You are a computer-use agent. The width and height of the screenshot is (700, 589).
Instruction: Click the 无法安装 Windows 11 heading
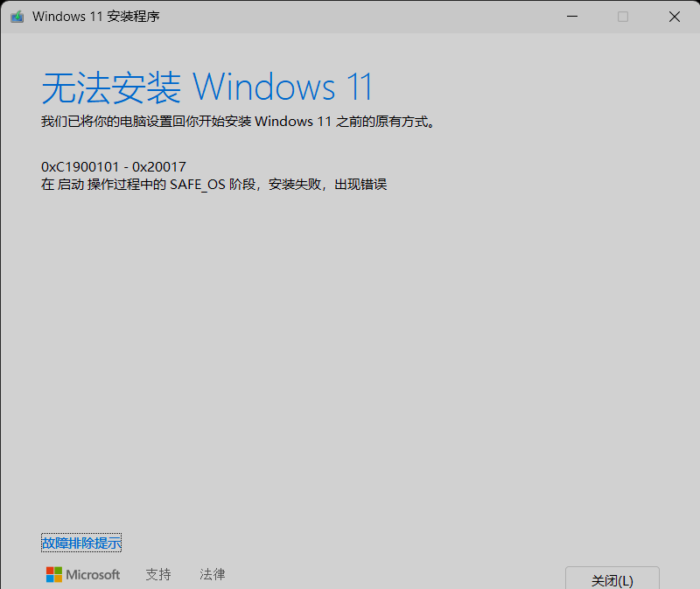pos(207,87)
